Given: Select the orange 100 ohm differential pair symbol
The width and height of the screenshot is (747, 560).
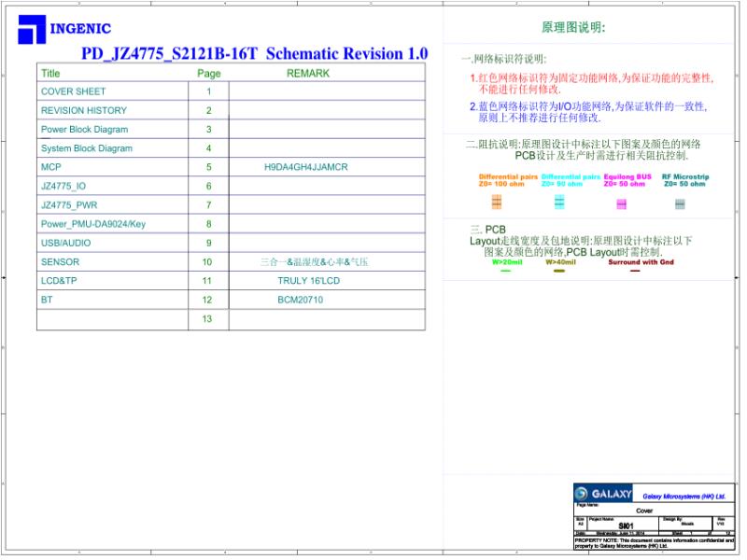Looking at the screenshot, I should tap(497, 202).
